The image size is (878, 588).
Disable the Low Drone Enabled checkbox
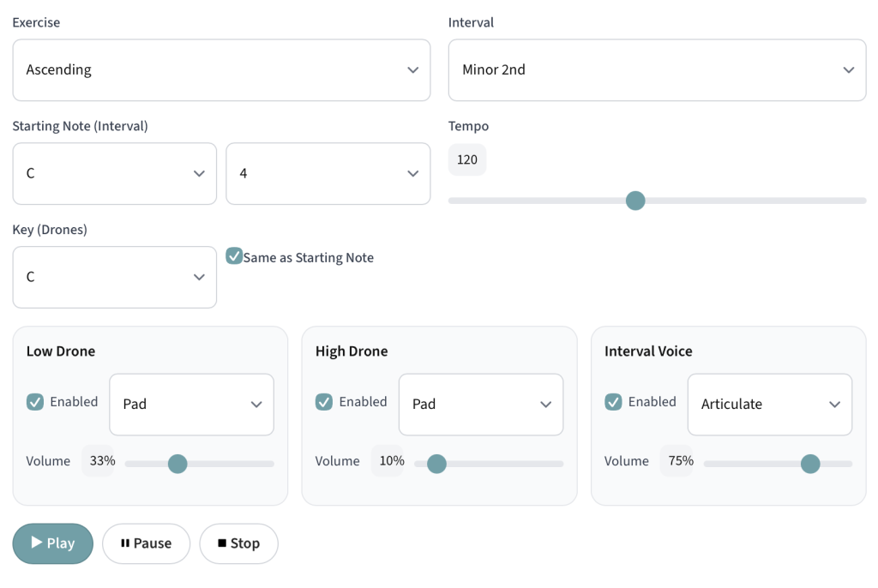35,402
